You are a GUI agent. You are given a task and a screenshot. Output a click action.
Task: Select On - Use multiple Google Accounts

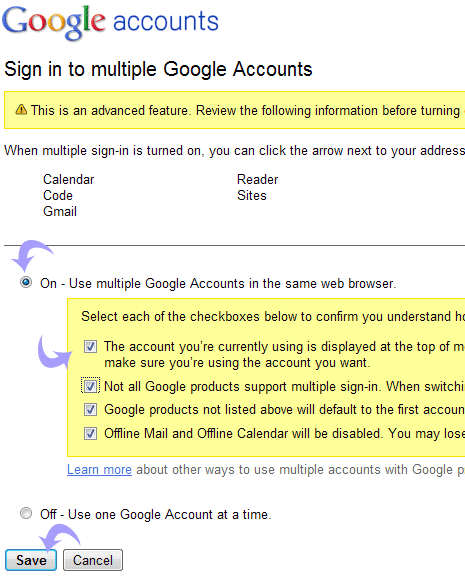point(26,282)
